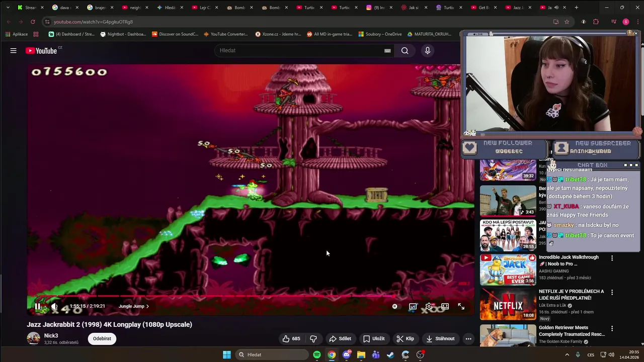Reload the page in Chrome
The height and width of the screenshot is (362, 644).
coord(33,22)
